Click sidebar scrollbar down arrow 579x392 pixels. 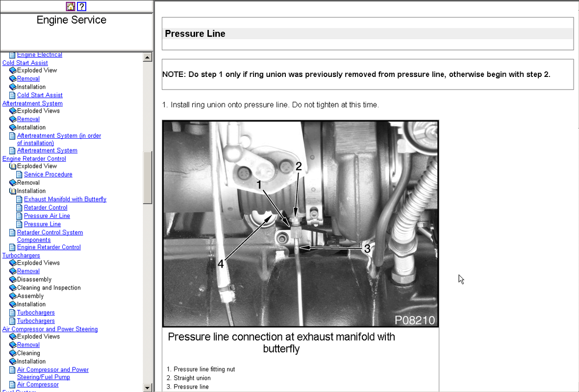(148, 388)
